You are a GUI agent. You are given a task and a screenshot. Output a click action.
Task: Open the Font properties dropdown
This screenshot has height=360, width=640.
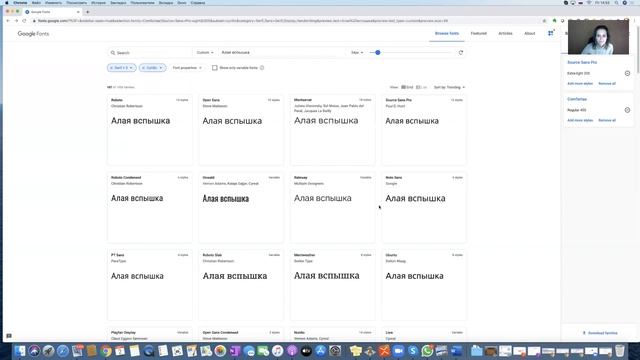[187, 68]
